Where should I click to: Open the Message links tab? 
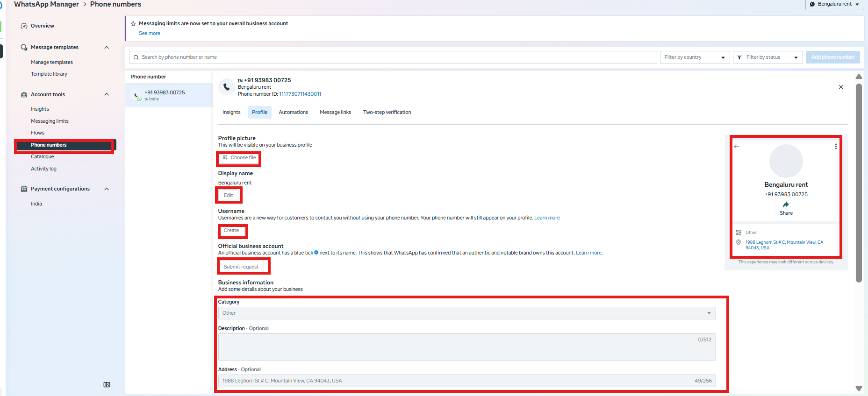point(335,113)
